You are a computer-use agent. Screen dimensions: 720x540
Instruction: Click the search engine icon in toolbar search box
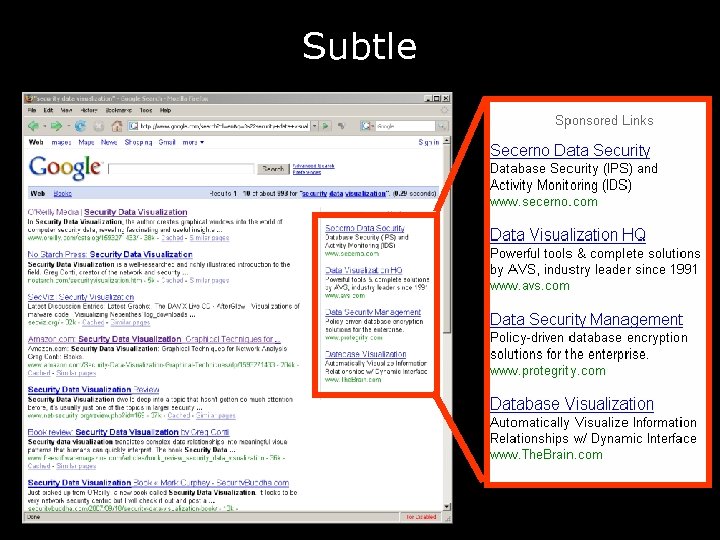pyautogui.click(x=366, y=126)
